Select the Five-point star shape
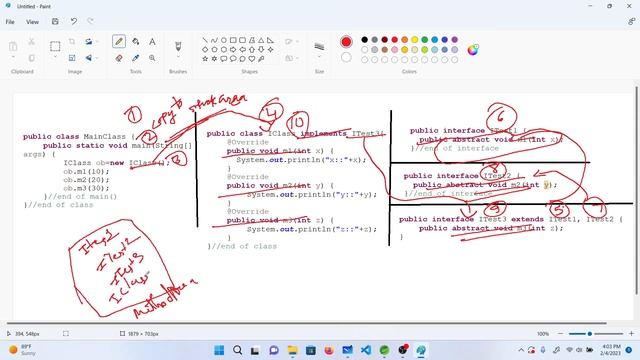 click(x=205, y=59)
